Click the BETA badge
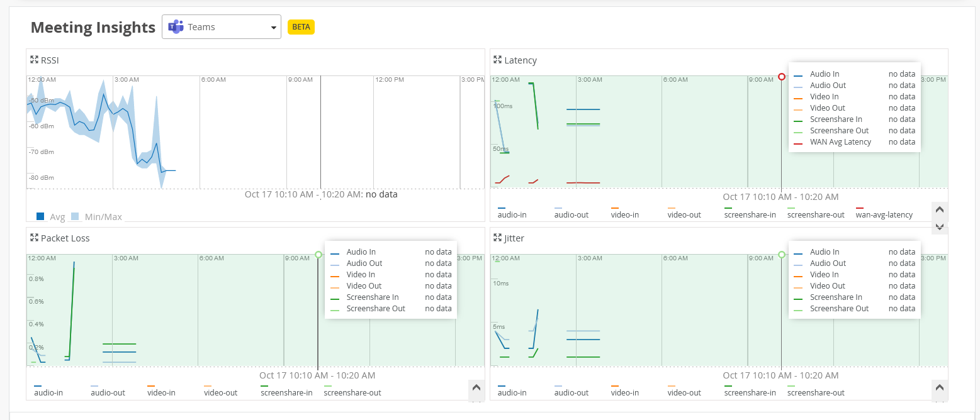This screenshot has width=980, height=420. [301, 27]
